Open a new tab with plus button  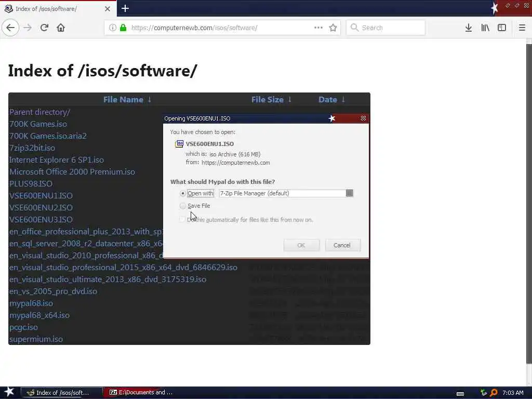tap(125, 8)
